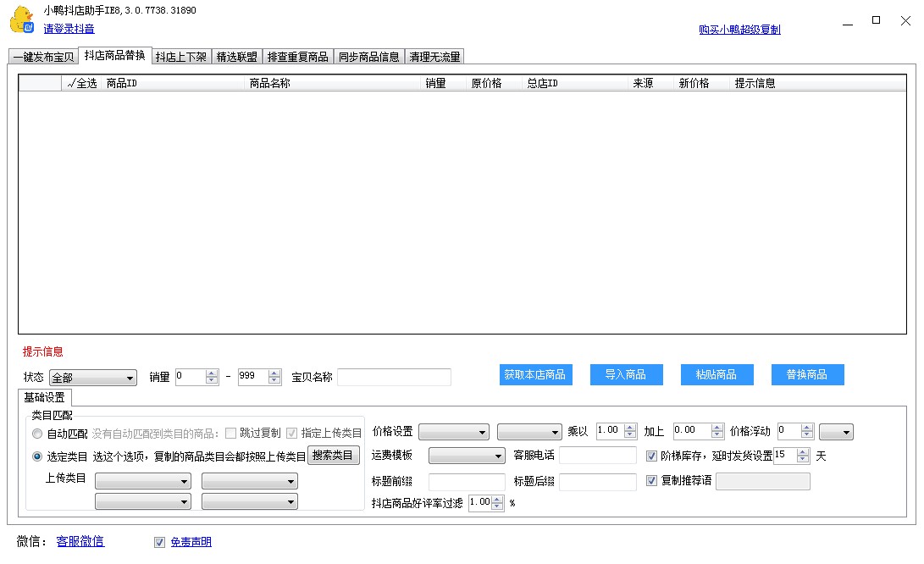Viewport: 924px width, 564px height.
Task: Open the 抖店上下架 tab
Action: click(x=180, y=58)
